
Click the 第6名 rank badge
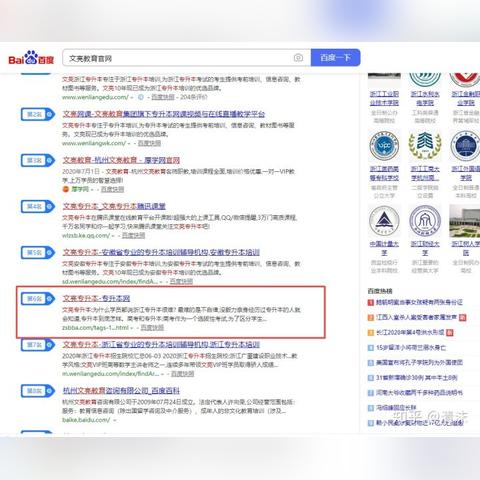[x=37, y=298]
